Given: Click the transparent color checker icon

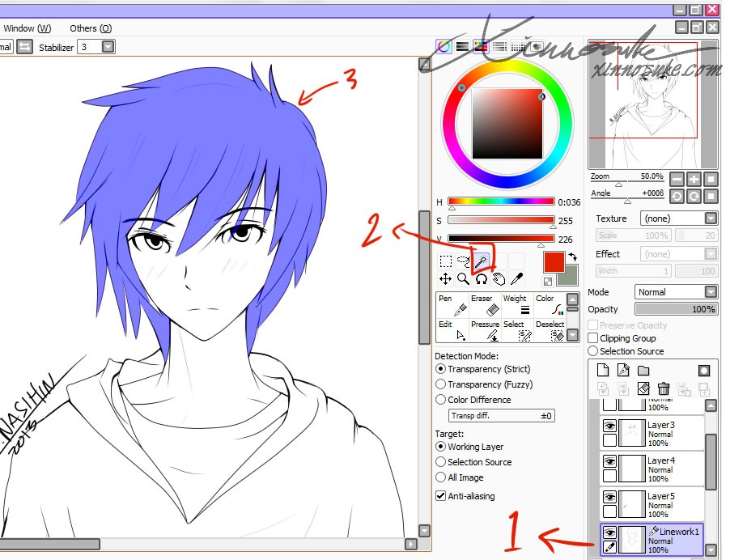Looking at the screenshot, I should tap(548, 281).
